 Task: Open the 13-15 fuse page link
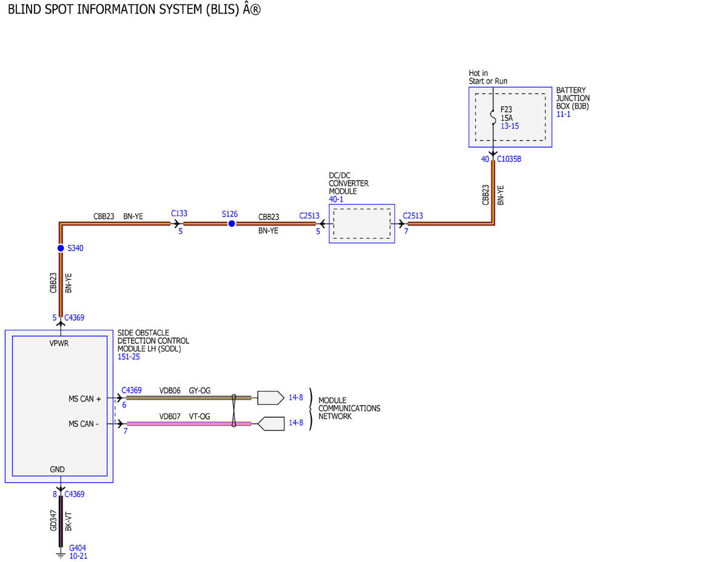[x=510, y=126]
